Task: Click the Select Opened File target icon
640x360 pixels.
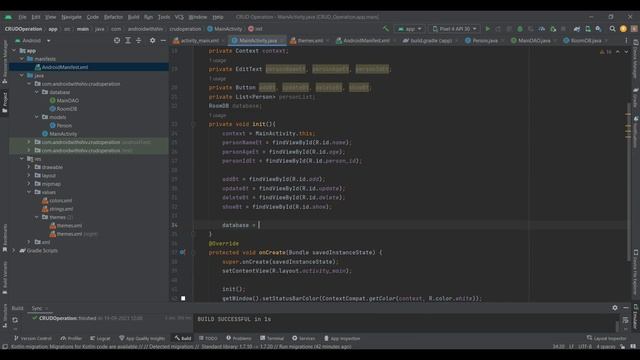Action: [117, 40]
